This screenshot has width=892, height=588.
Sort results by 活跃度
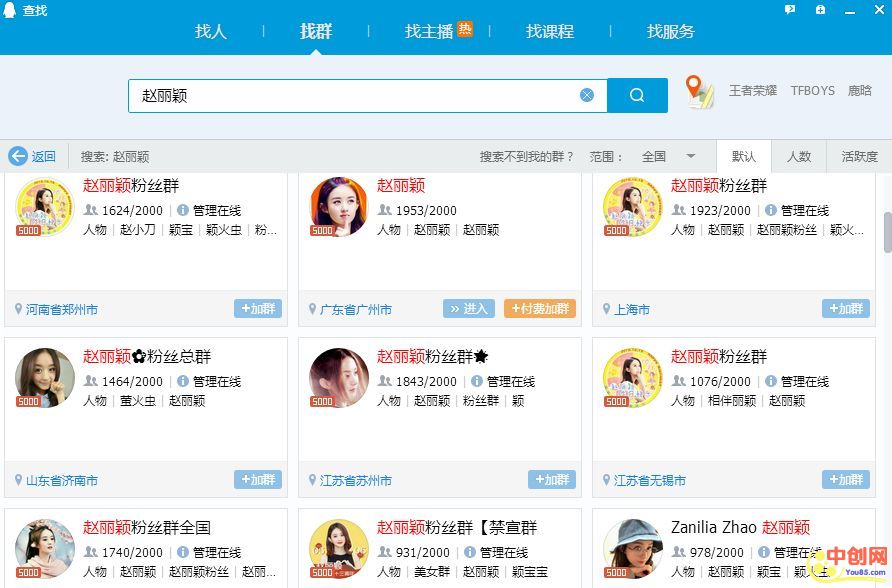pos(859,156)
